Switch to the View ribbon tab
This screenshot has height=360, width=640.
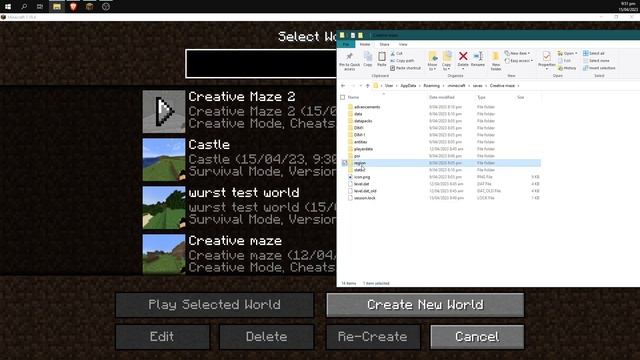(403, 44)
